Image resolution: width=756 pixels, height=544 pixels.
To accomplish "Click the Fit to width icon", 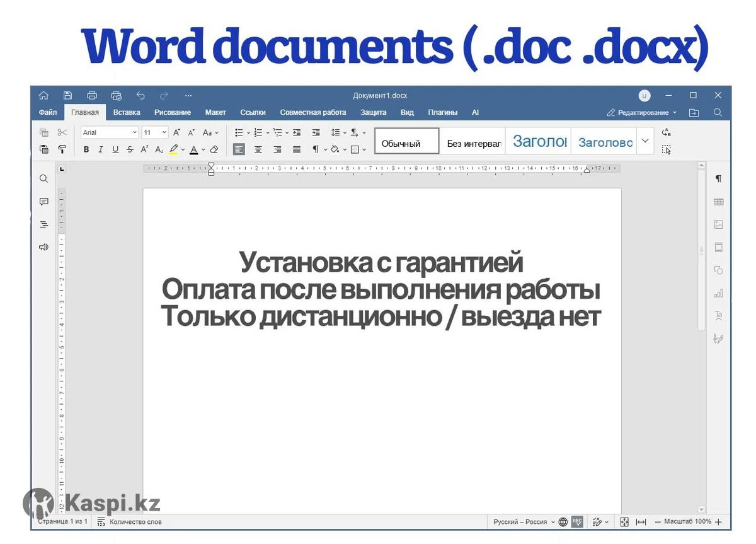I will 641,522.
